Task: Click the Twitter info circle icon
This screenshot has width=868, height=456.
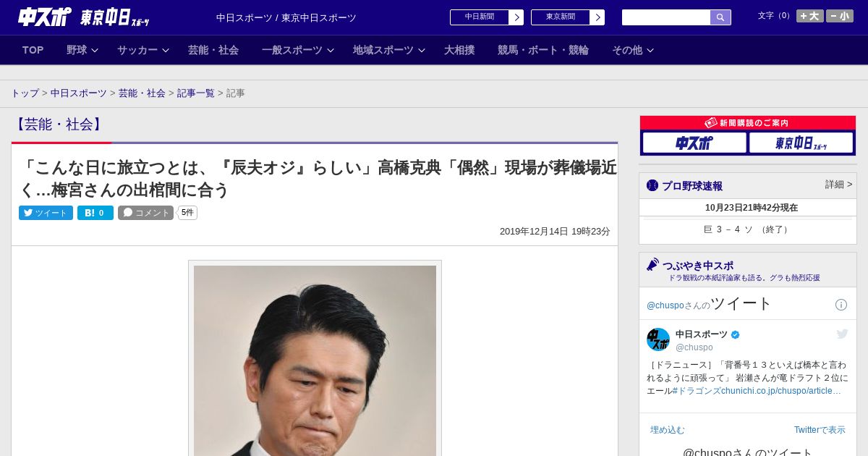Action: pos(841,305)
